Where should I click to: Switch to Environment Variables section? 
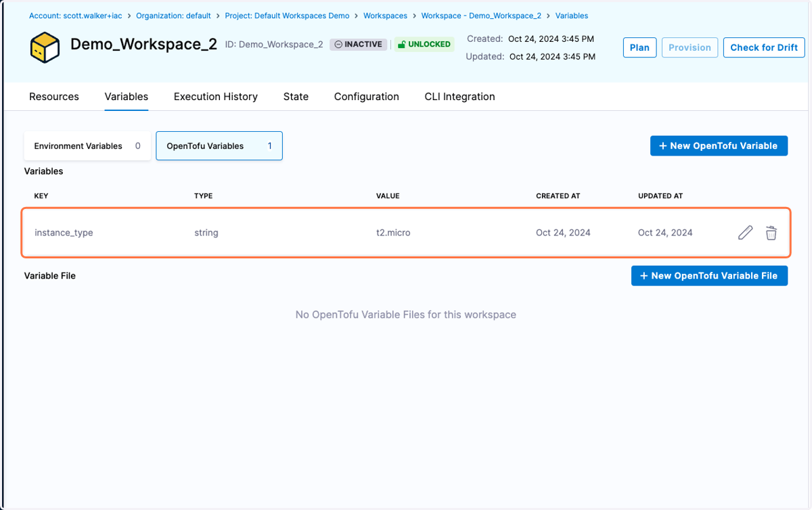(x=87, y=146)
